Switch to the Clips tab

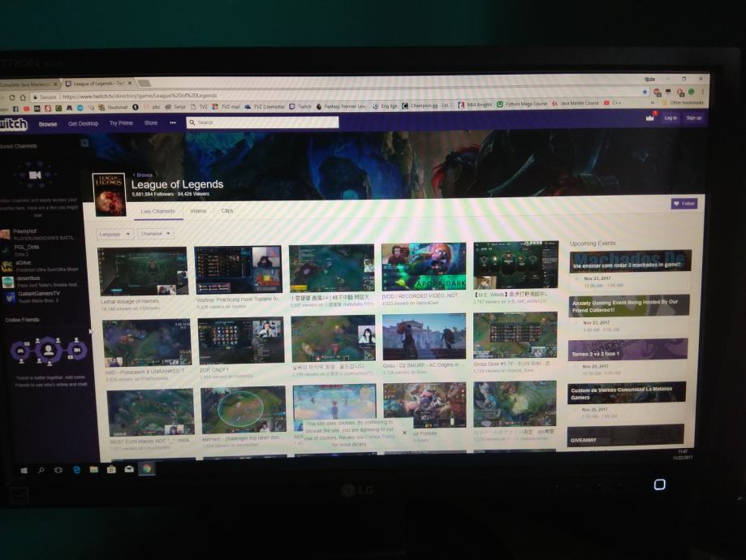point(227,210)
